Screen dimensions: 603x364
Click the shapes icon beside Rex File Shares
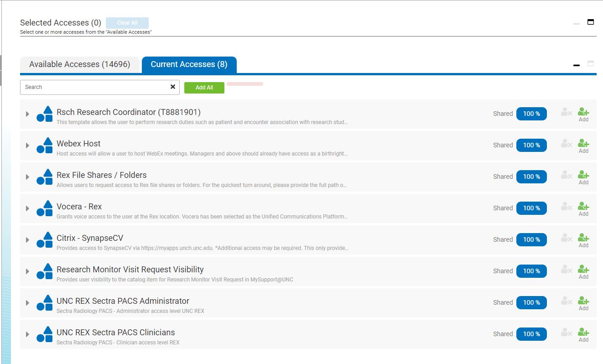(45, 177)
